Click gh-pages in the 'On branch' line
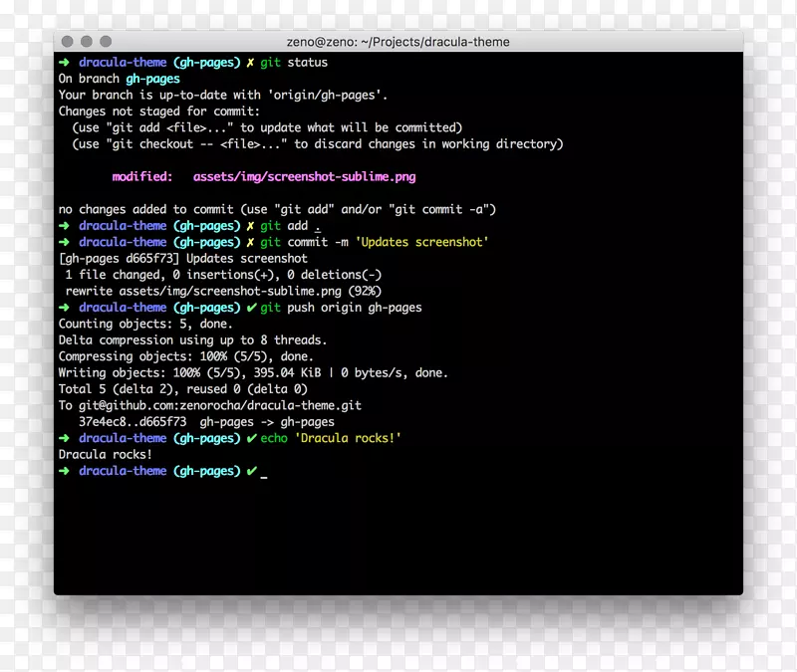This screenshot has width=797, height=672. (x=152, y=79)
